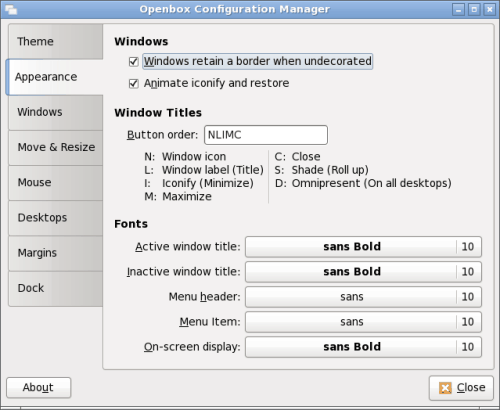Choose font for Inactive window title
Image resolution: width=500 pixels, height=410 pixels.
point(363,272)
